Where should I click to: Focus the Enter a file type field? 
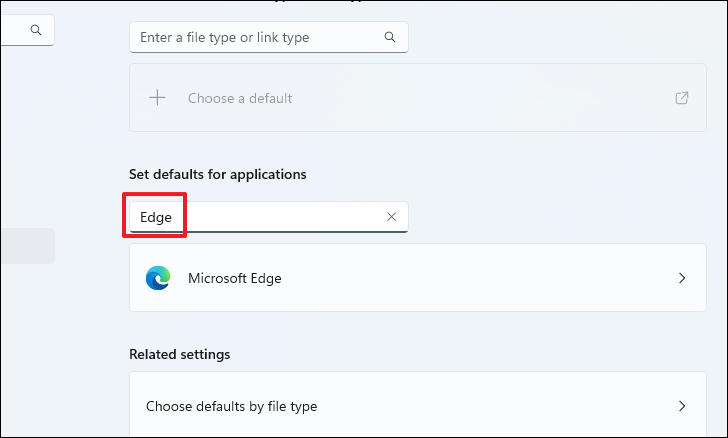click(x=255, y=37)
